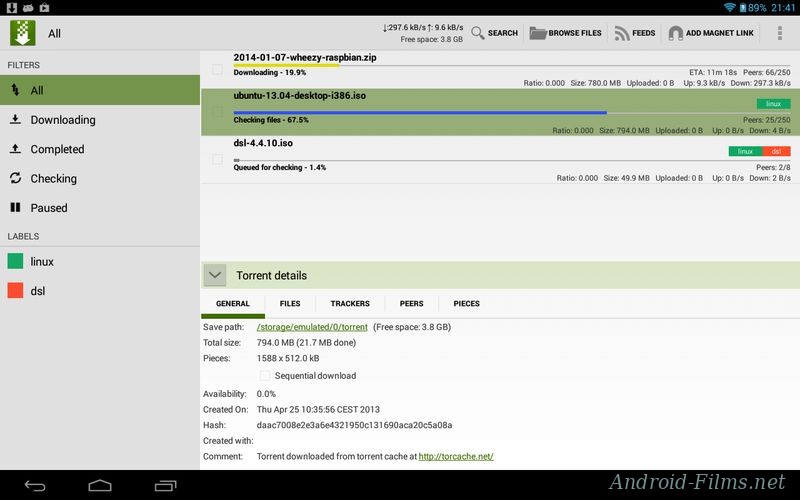This screenshot has width=800, height=500.
Task: Check the dsl-4.4.10.iso torrent checkbox
Action: 217,159
